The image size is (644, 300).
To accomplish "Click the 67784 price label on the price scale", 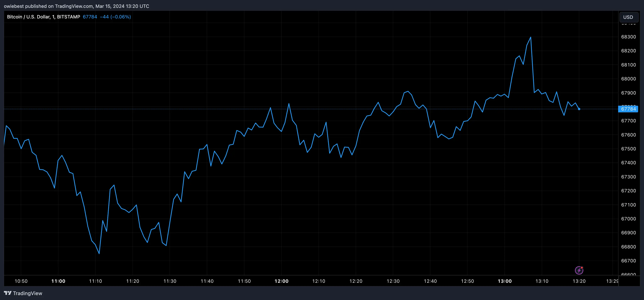I will [x=628, y=109].
